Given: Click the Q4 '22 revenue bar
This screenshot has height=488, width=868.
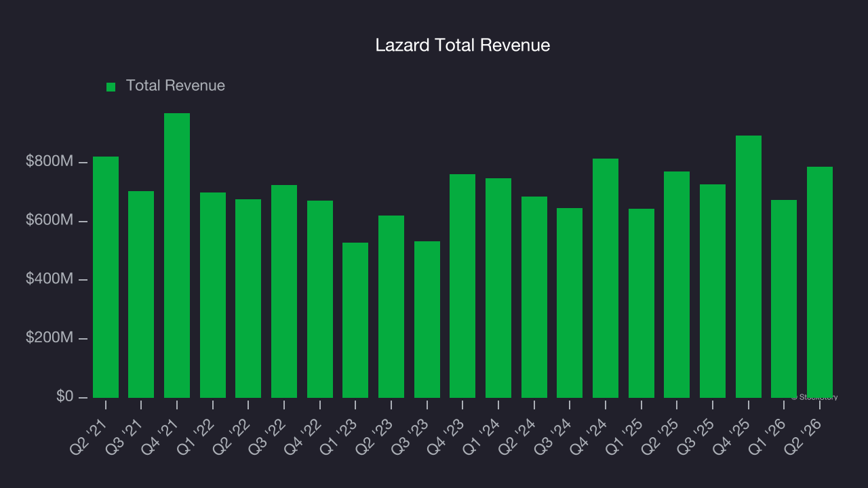Looking at the screenshot, I should (320, 299).
